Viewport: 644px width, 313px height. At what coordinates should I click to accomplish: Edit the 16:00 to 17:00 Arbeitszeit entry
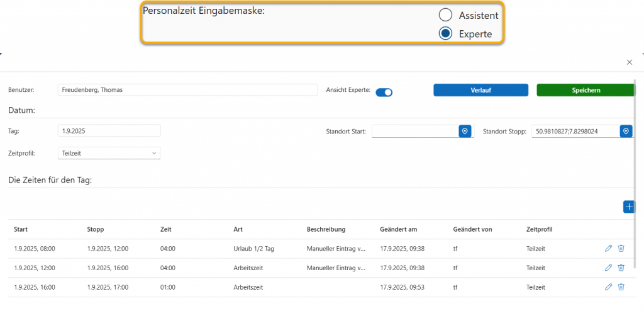point(608,287)
